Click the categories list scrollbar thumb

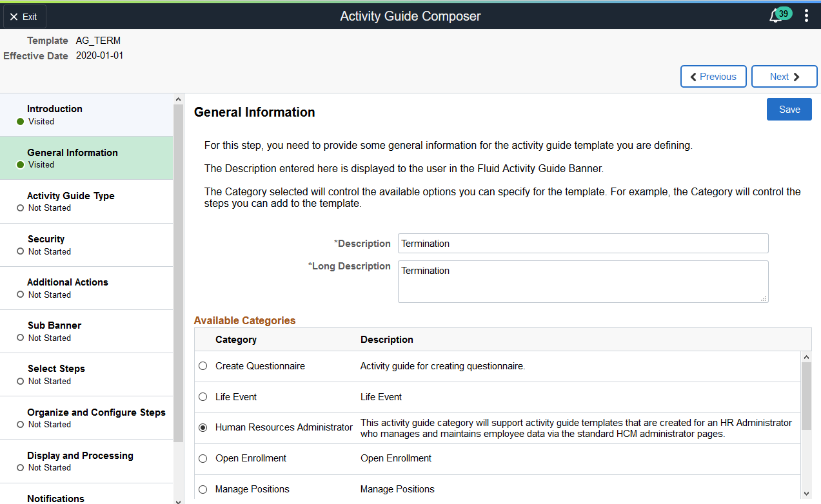pyautogui.click(x=806, y=396)
